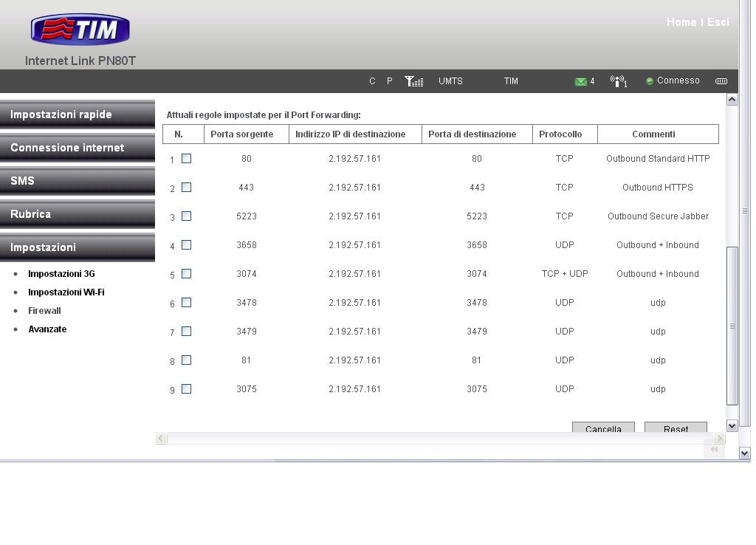This screenshot has width=756, height=545.
Task: Click the Cancella button
Action: pos(602,428)
